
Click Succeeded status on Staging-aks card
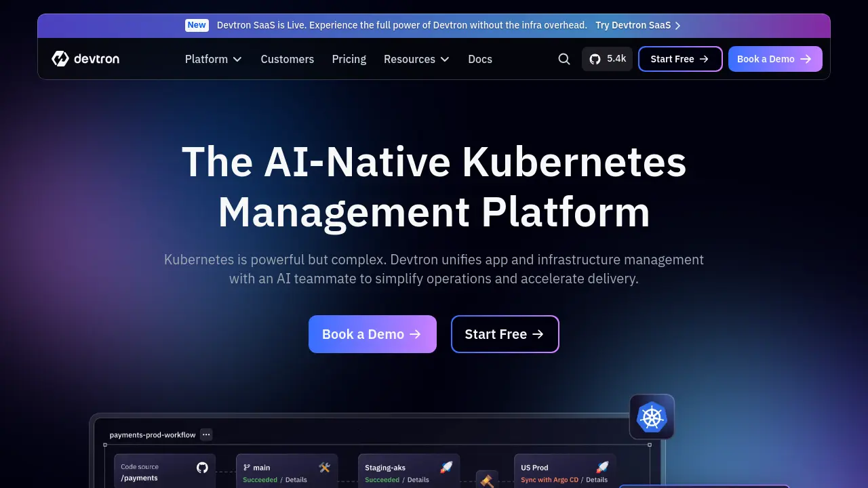click(382, 480)
